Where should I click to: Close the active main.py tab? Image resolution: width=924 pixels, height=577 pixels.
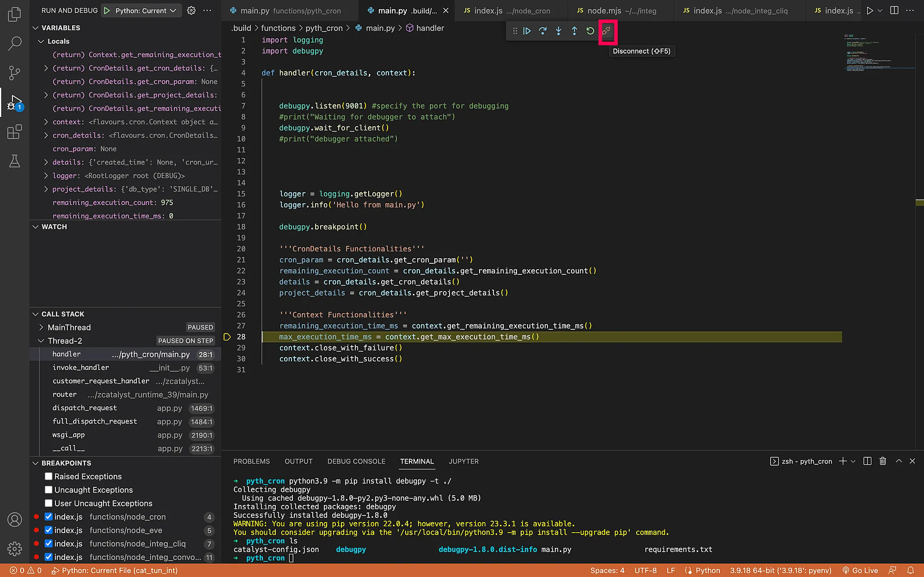445,10
